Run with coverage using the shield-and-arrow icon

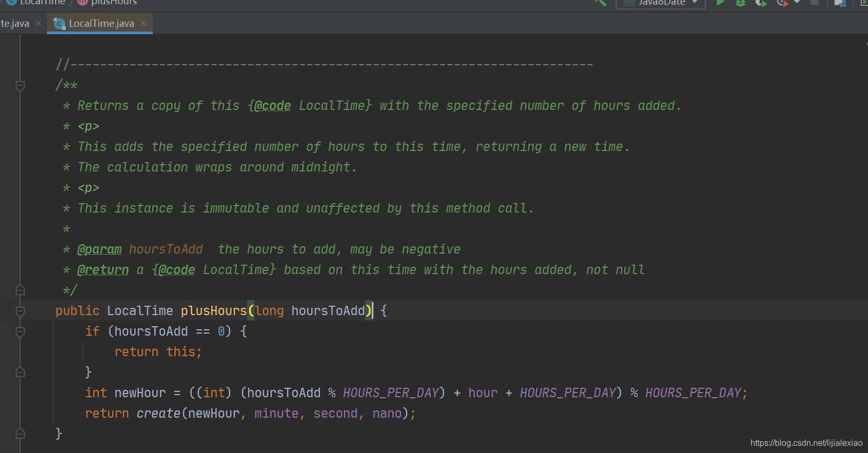point(761,3)
